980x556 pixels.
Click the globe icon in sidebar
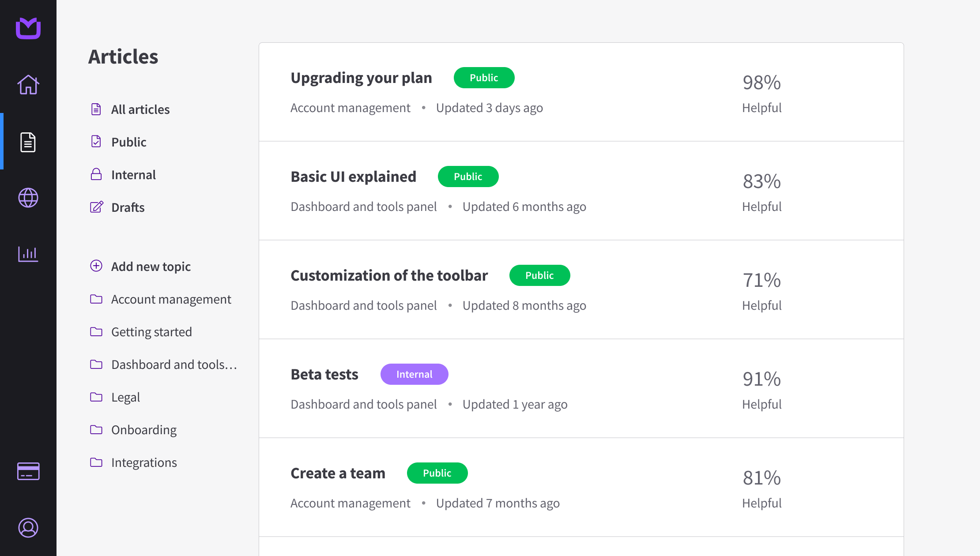pyautogui.click(x=28, y=198)
